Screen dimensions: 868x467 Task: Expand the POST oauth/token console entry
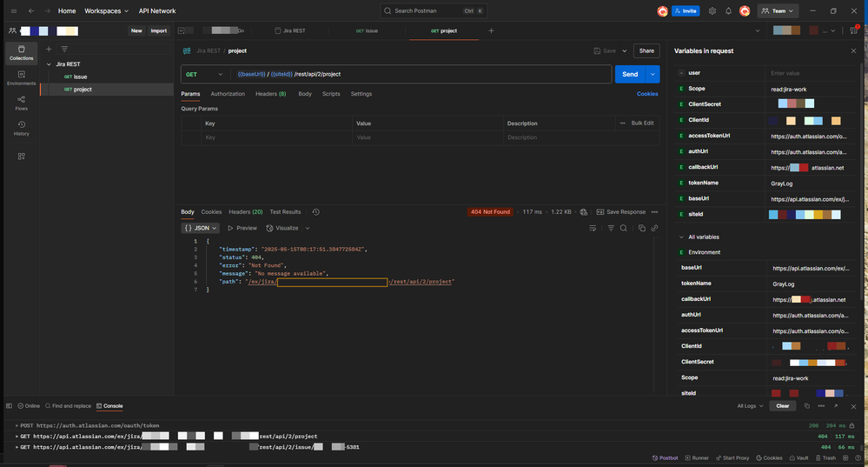pyautogui.click(x=17, y=426)
